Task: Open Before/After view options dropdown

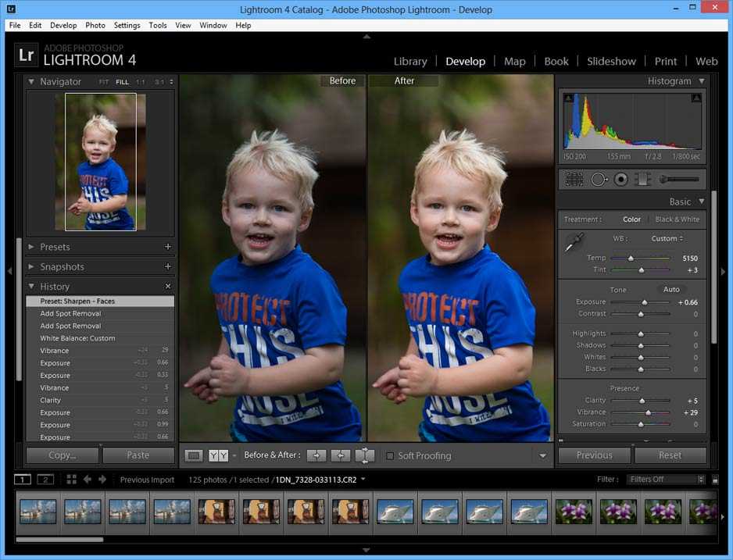Action: (234, 455)
